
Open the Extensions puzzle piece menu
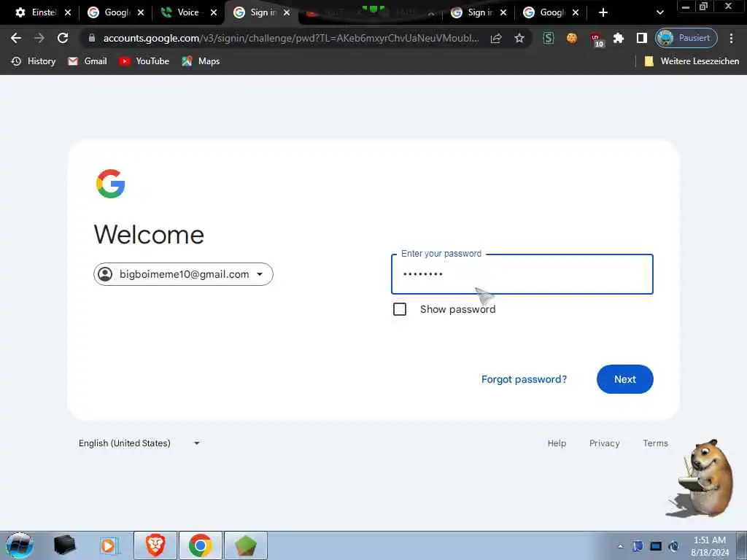pyautogui.click(x=619, y=38)
